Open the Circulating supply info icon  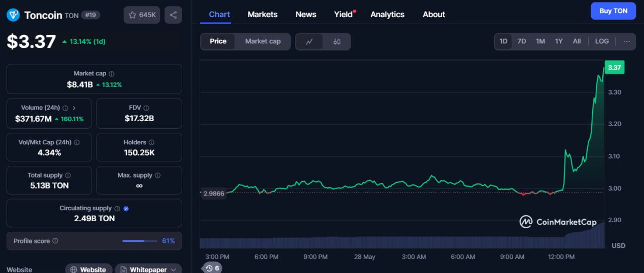pos(117,208)
